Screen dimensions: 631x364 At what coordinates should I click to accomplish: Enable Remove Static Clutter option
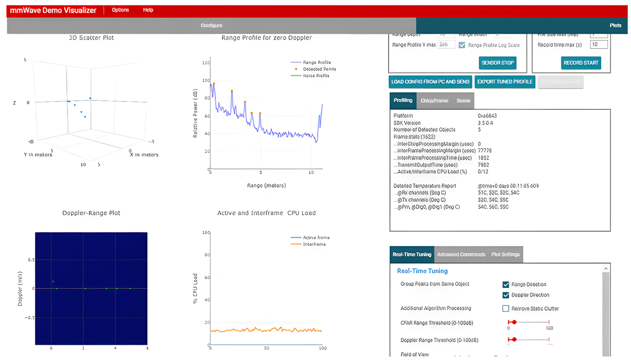[x=506, y=309]
